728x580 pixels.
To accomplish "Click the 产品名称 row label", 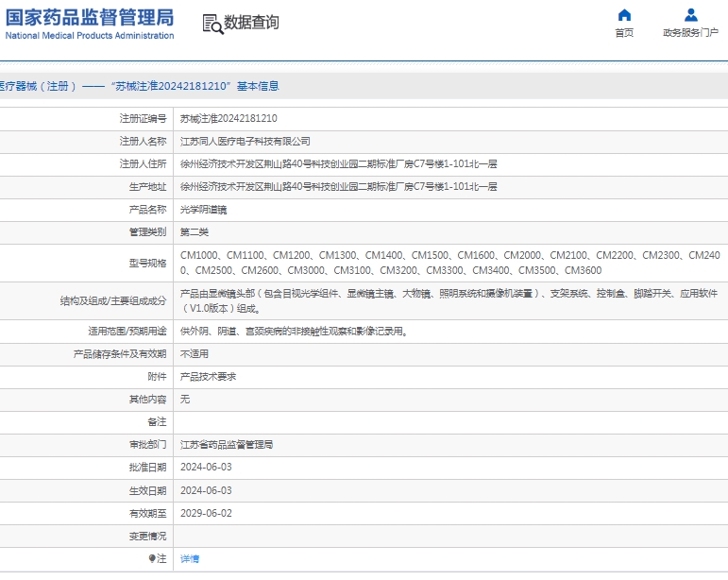I will click(147, 210).
